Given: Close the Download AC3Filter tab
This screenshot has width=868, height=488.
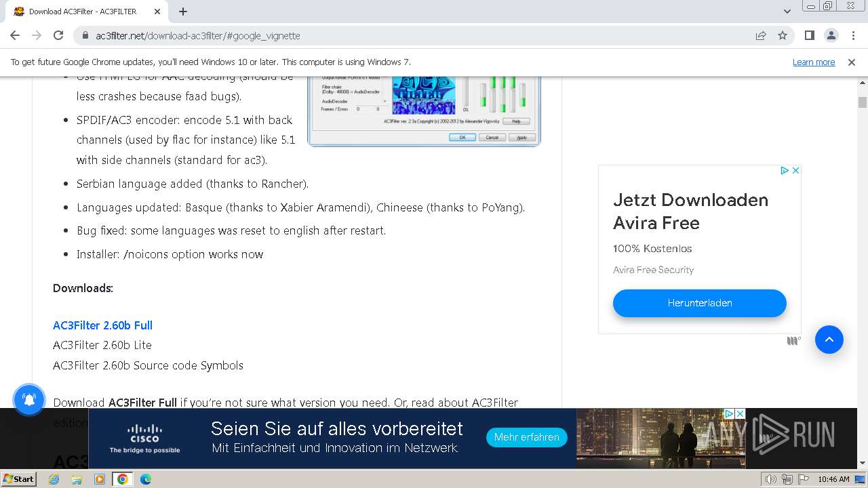Looking at the screenshot, I should 157,12.
